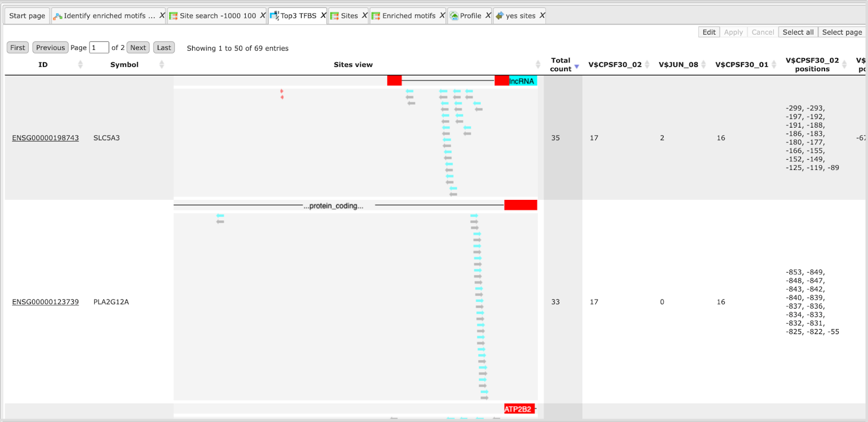Sort by Total count column arrow
Screen dimensions: 868x422
click(x=577, y=66)
